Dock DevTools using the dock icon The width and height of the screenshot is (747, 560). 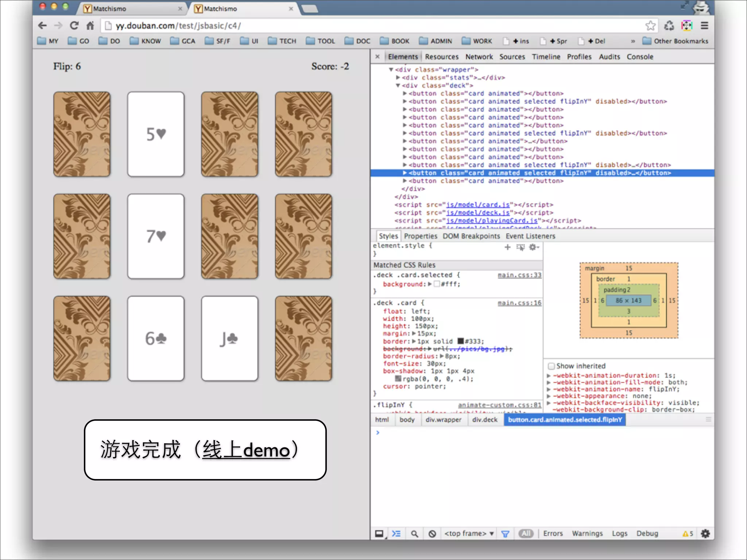click(x=379, y=534)
